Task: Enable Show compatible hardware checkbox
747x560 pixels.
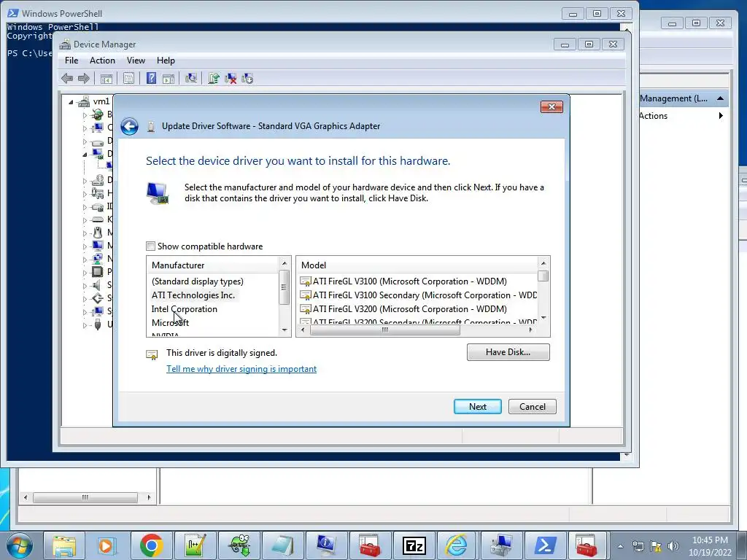Action: tap(150, 246)
